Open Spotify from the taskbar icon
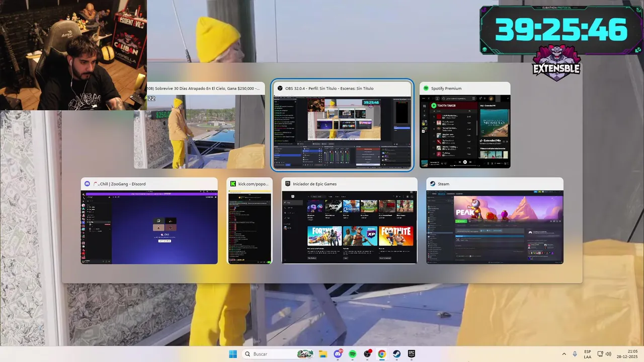Screen dimensions: 644x362 [x=353, y=354]
